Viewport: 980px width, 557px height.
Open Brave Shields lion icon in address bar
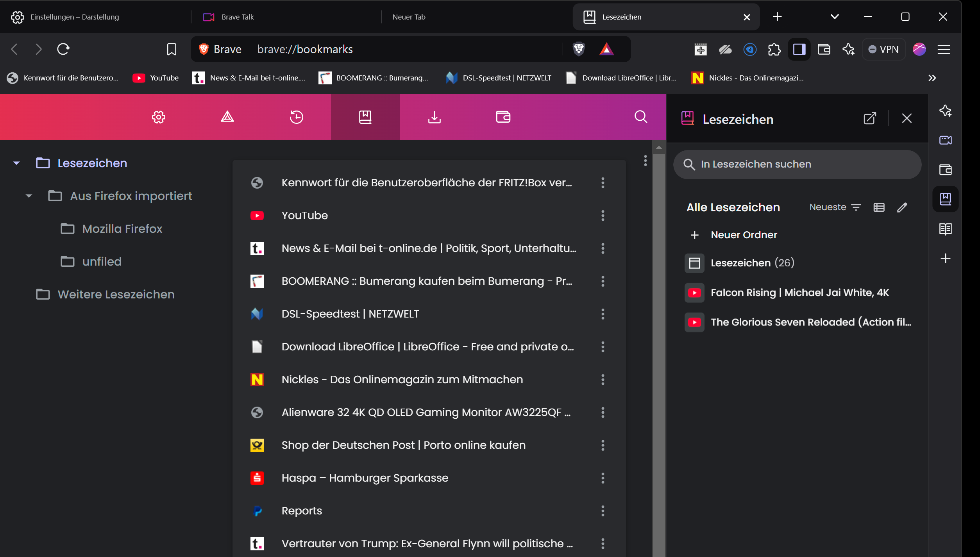coord(578,49)
